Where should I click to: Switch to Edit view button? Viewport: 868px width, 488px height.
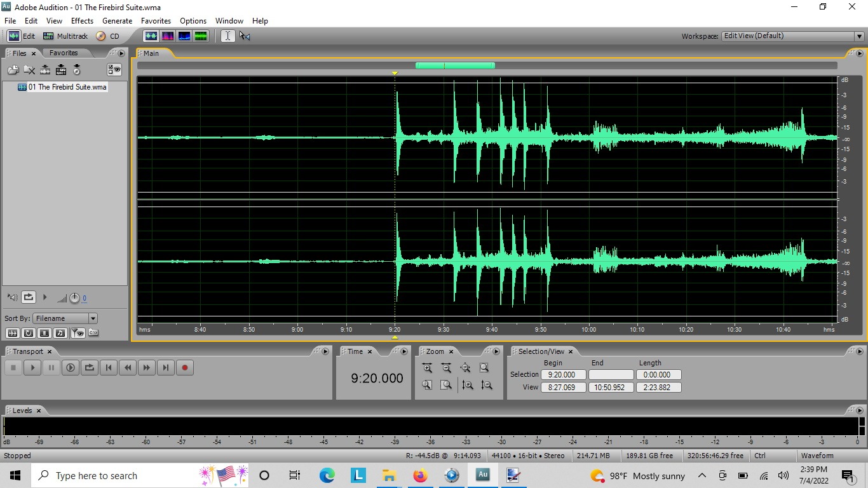[x=21, y=36]
